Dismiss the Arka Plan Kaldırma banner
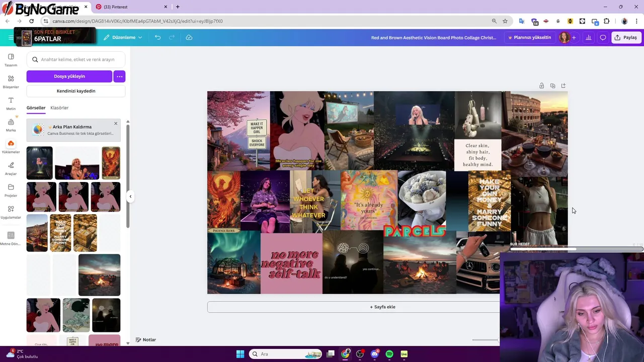644x362 pixels. [x=115, y=123]
